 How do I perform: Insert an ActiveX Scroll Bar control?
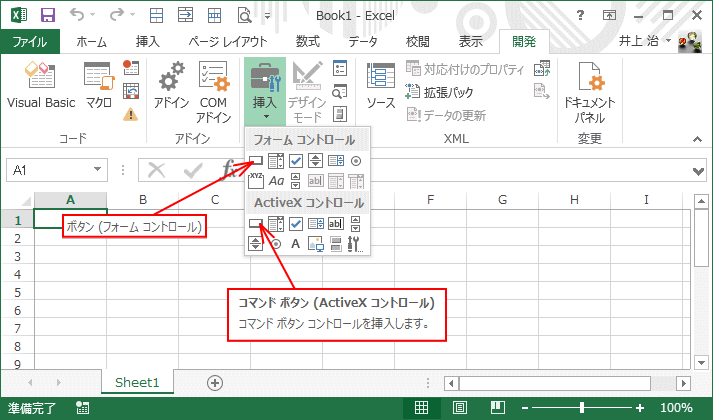pos(356,223)
